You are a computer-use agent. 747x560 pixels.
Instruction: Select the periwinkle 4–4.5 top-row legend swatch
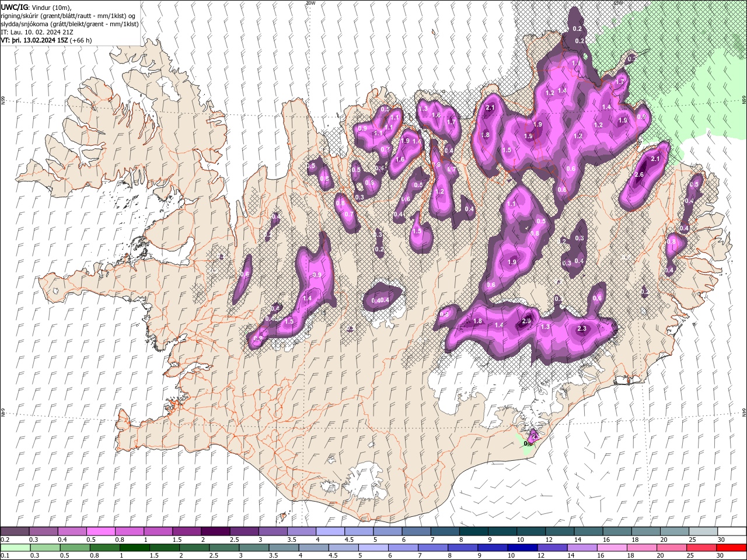point(330,531)
